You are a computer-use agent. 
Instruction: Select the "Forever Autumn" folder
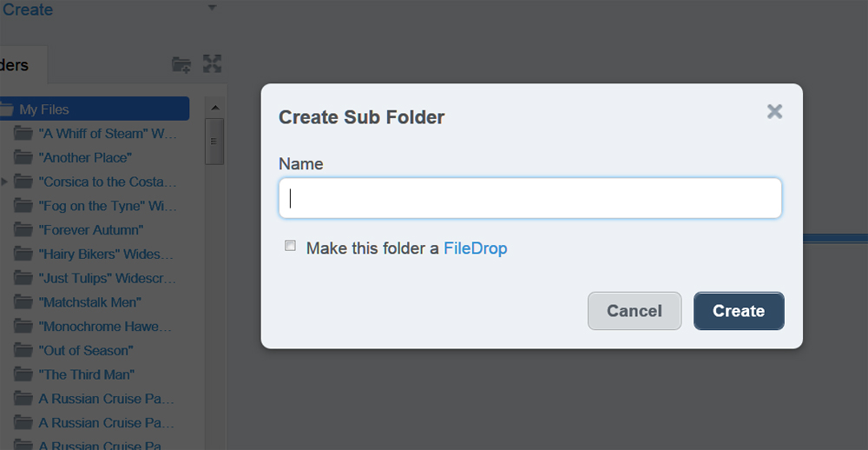tap(91, 230)
